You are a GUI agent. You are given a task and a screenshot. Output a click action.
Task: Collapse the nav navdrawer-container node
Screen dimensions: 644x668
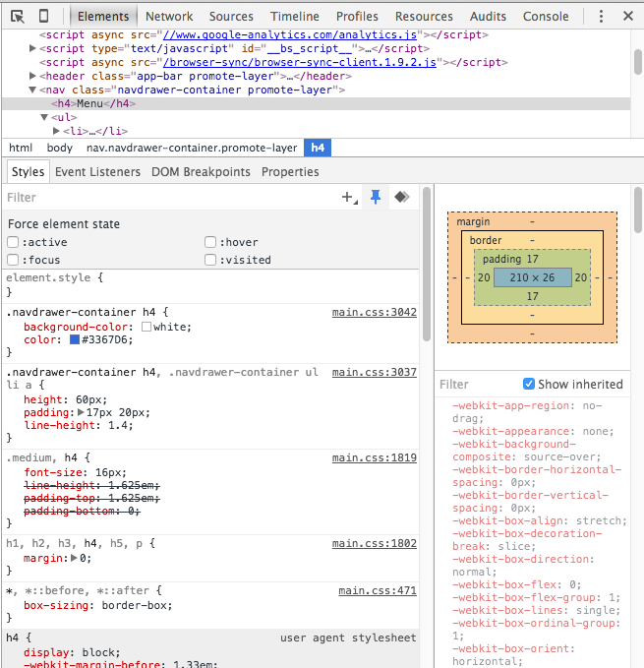pyautogui.click(x=32, y=90)
